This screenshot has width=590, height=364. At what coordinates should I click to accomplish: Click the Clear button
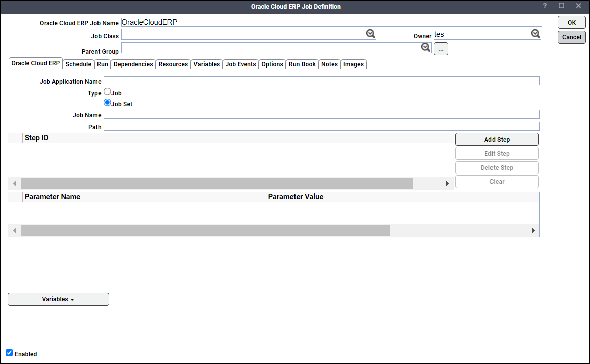point(497,182)
